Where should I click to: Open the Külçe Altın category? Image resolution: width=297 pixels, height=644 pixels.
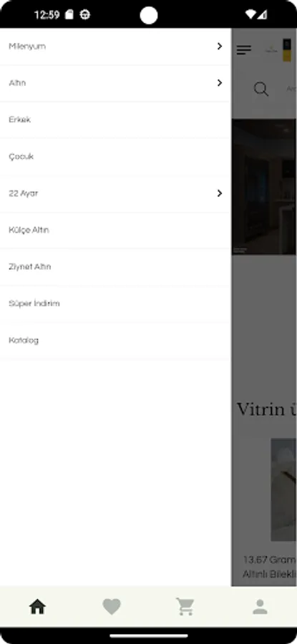(115, 230)
